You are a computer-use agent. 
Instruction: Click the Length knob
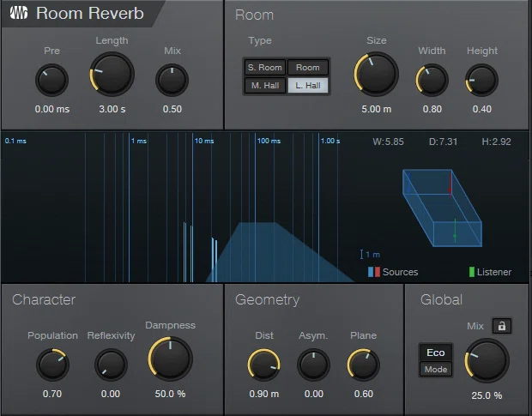pos(112,75)
